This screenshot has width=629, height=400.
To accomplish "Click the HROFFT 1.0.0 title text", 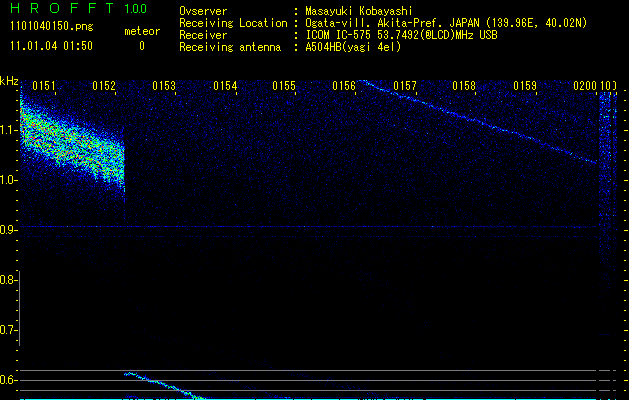I will 78,8.
